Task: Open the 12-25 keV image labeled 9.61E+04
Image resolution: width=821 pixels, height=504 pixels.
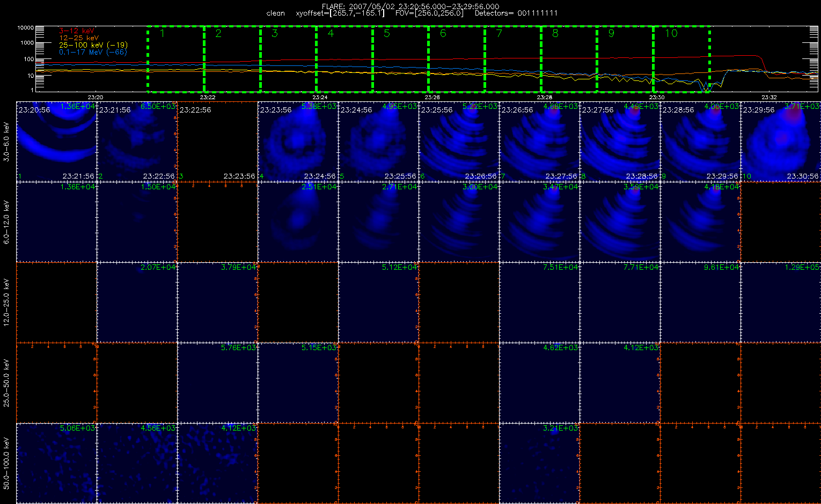Action: [701, 302]
